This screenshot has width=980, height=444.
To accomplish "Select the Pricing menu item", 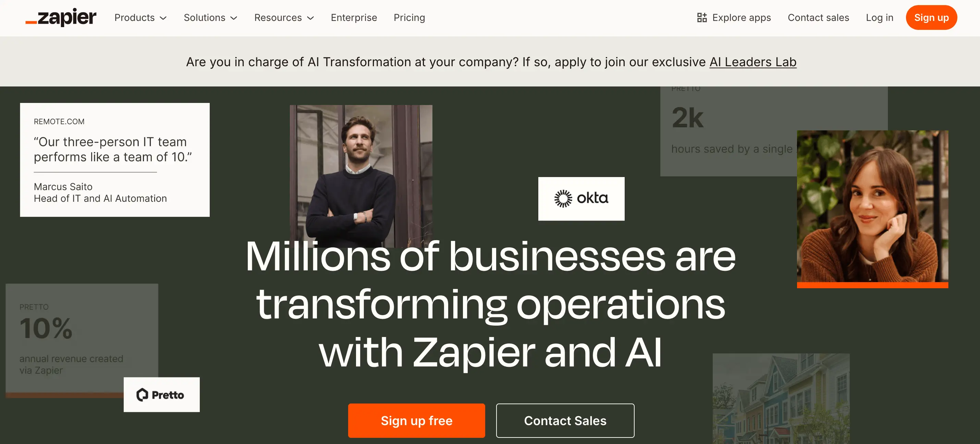I will [409, 17].
